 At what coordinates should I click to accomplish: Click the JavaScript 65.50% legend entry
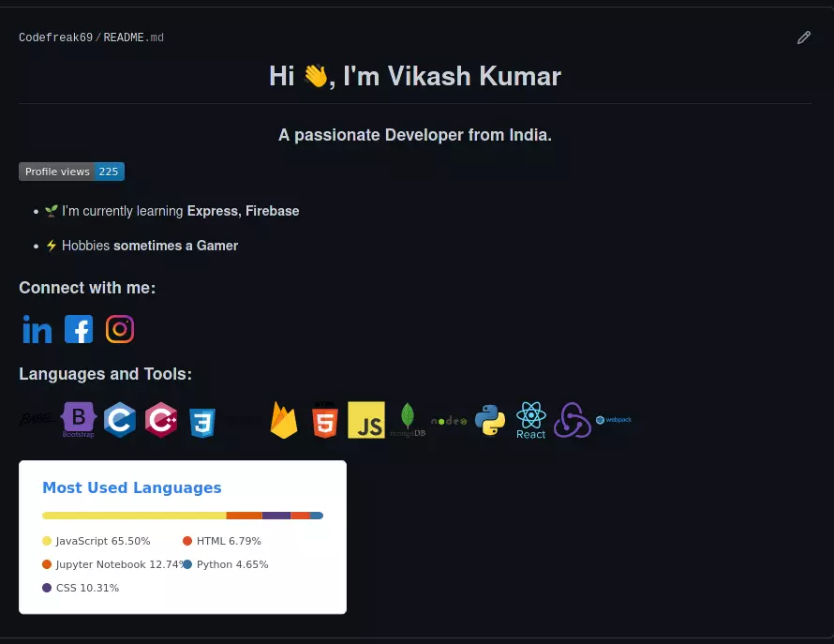pos(97,541)
